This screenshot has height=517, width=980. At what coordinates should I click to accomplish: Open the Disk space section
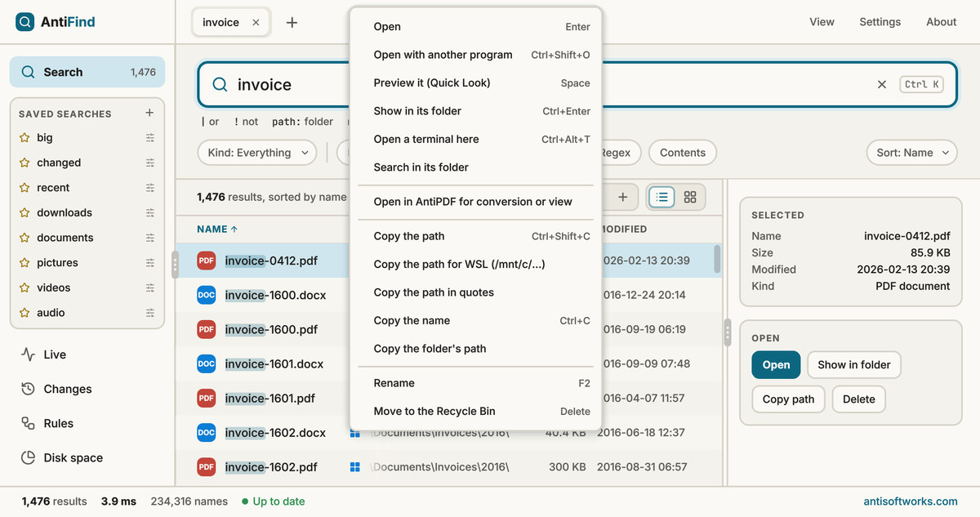(x=87, y=457)
